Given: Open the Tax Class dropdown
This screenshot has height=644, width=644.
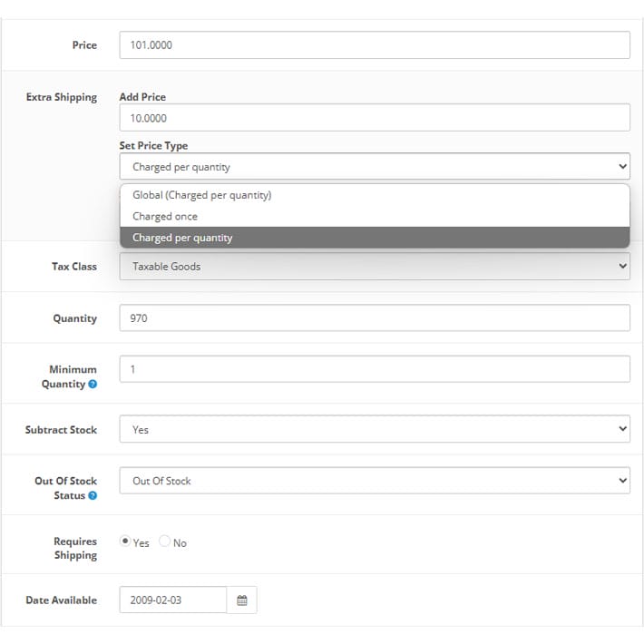Looking at the screenshot, I should 375,266.
